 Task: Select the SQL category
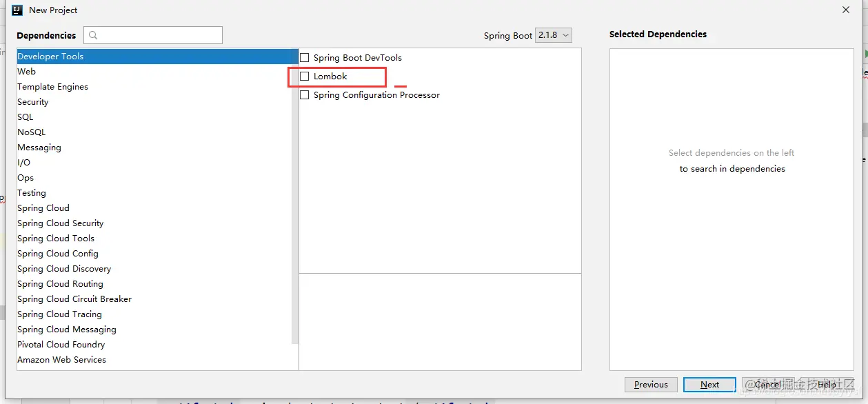click(x=157, y=117)
